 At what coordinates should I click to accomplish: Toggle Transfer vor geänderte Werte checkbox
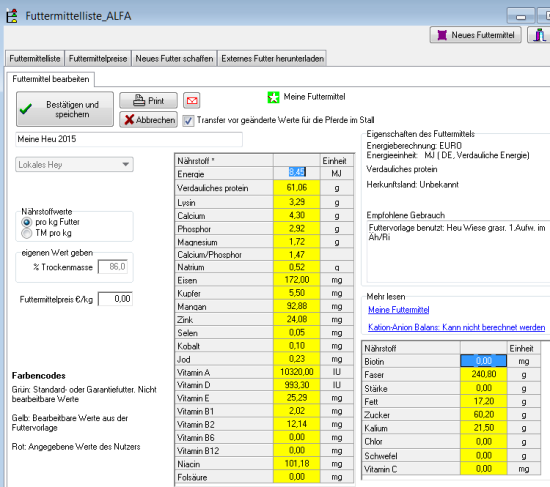point(188,121)
